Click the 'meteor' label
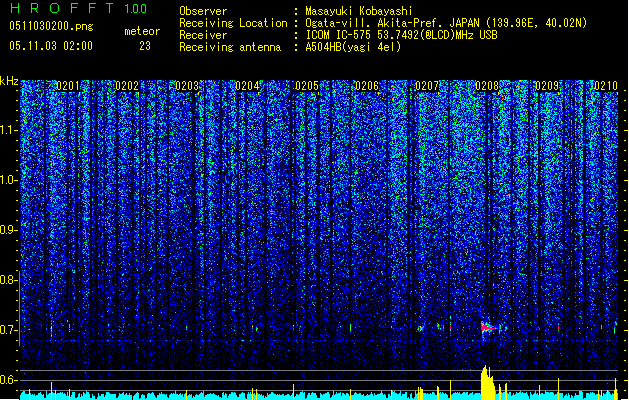 (x=142, y=31)
